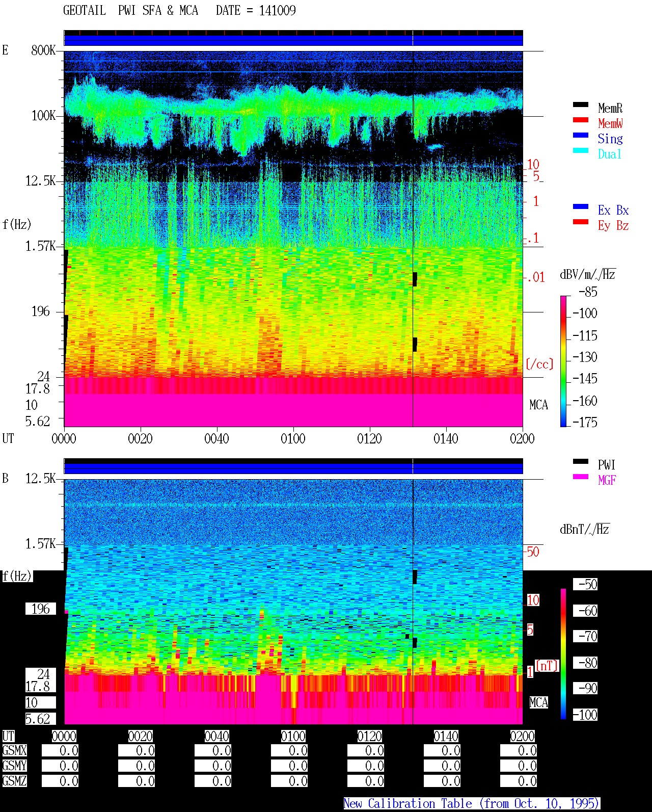
Task: Click the 'PWI' legend label
Action: (607, 465)
